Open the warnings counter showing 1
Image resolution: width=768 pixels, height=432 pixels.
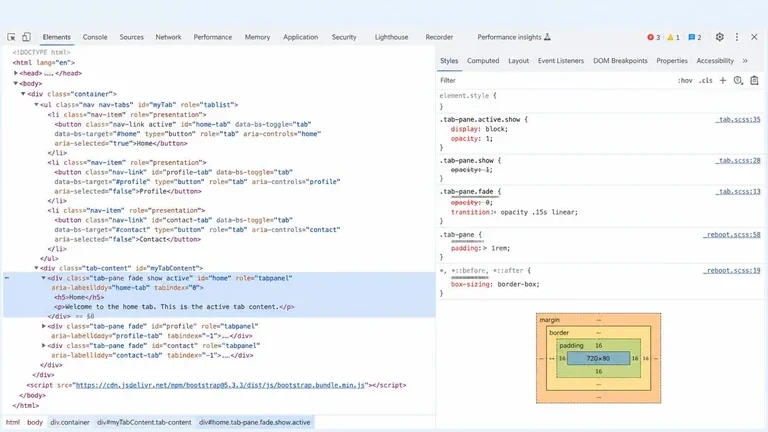[673, 37]
